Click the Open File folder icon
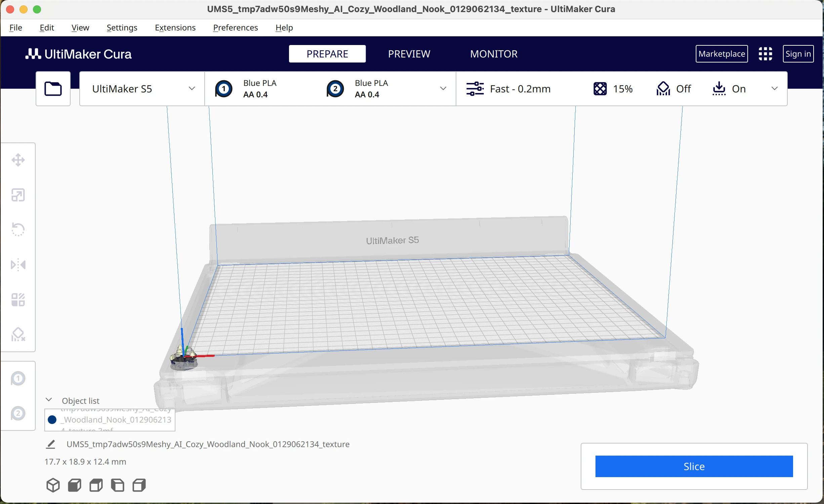This screenshot has width=824, height=504. [53, 89]
